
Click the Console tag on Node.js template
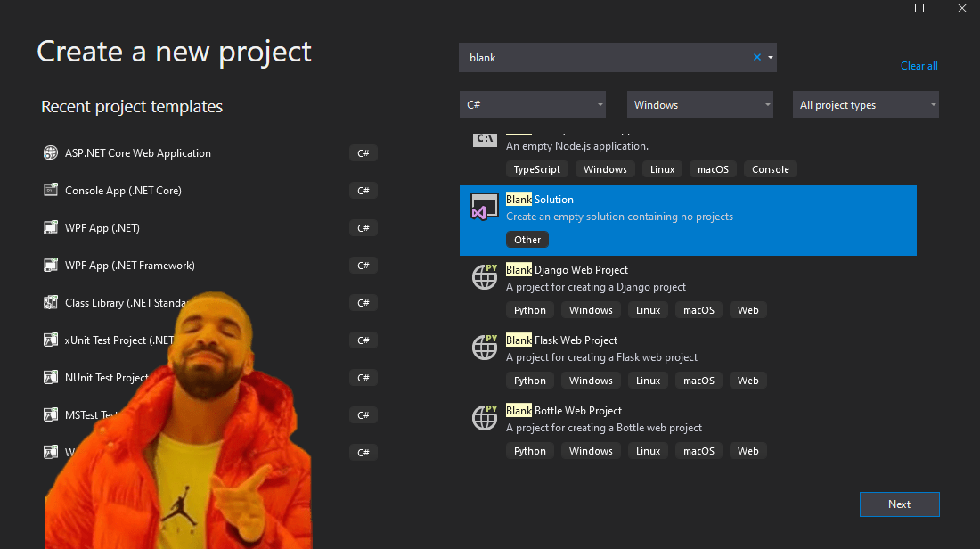coord(770,169)
